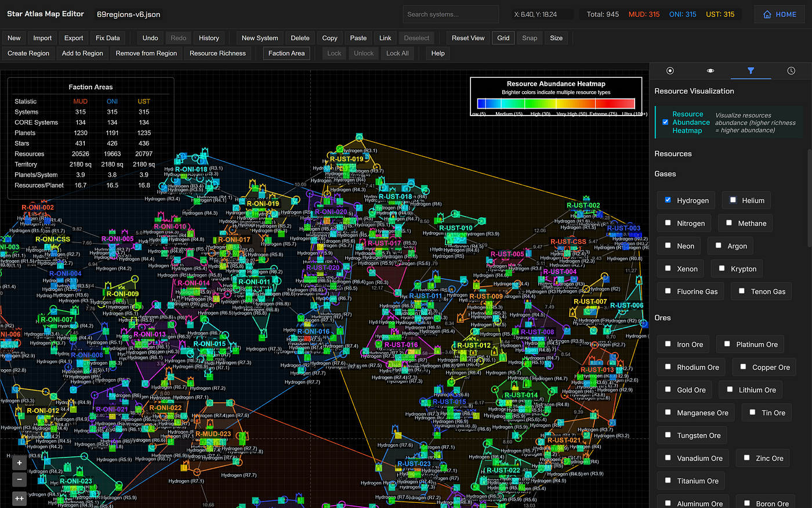Screen dimensions: 812x508
Task: Click Export in the top toolbar
Action: [73, 38]
